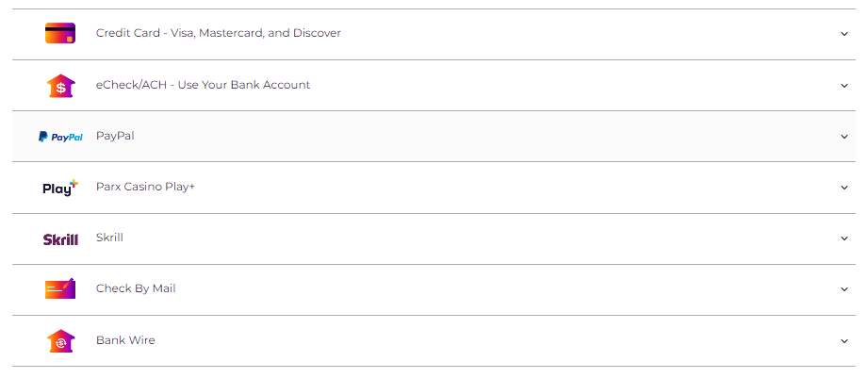
Task: Expand the Skrill row chevron
Action: click(844, 238)
